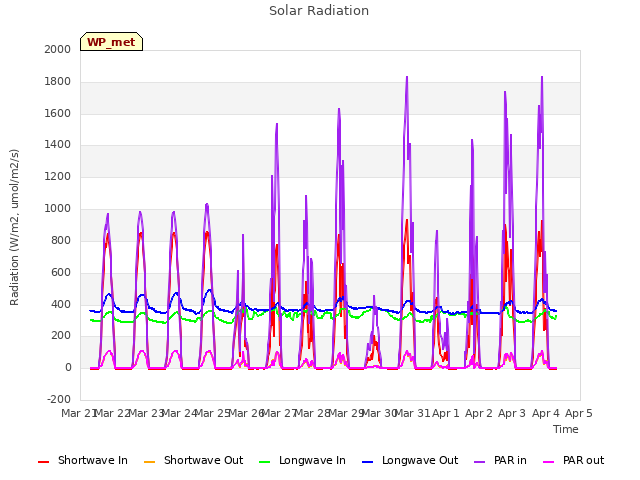
Task: Toggle Longwave Out legend entry
Action: 410,460
